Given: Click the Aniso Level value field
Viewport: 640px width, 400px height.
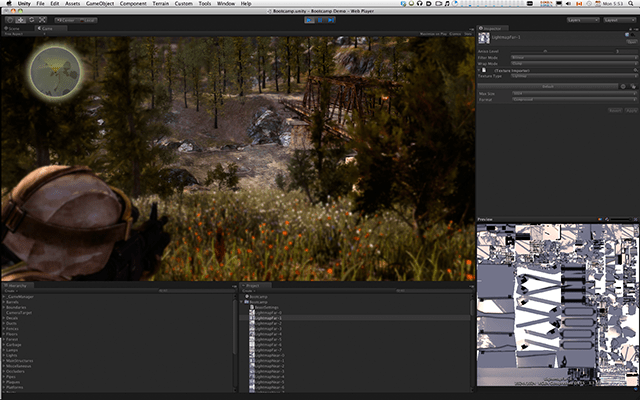Looking at the screenshot, I should coord(626,51).
